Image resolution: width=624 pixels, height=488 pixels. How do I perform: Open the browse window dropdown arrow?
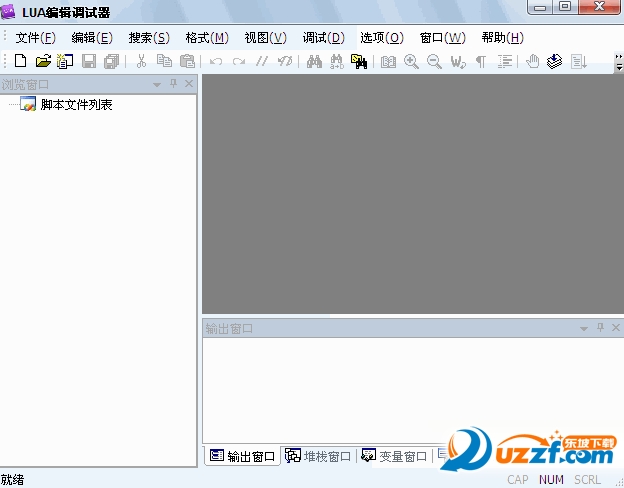157,84
